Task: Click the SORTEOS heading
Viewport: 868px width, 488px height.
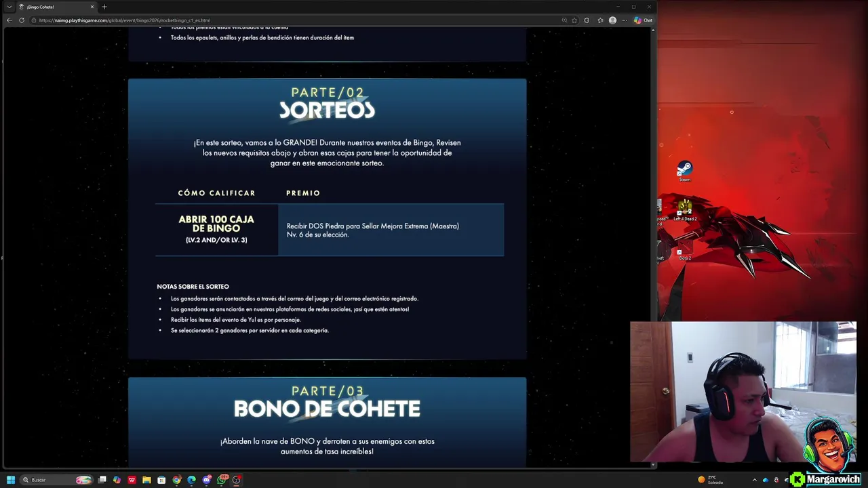Action: (327, 110)
